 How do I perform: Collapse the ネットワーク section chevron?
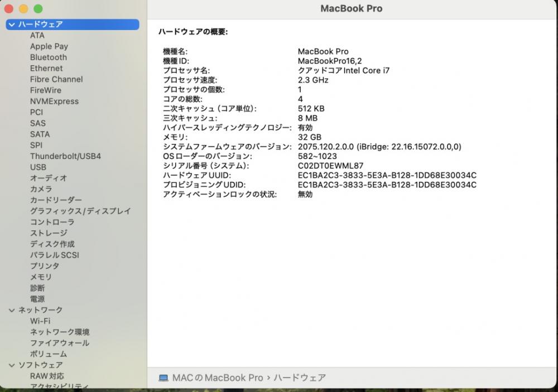coord(12,310)
